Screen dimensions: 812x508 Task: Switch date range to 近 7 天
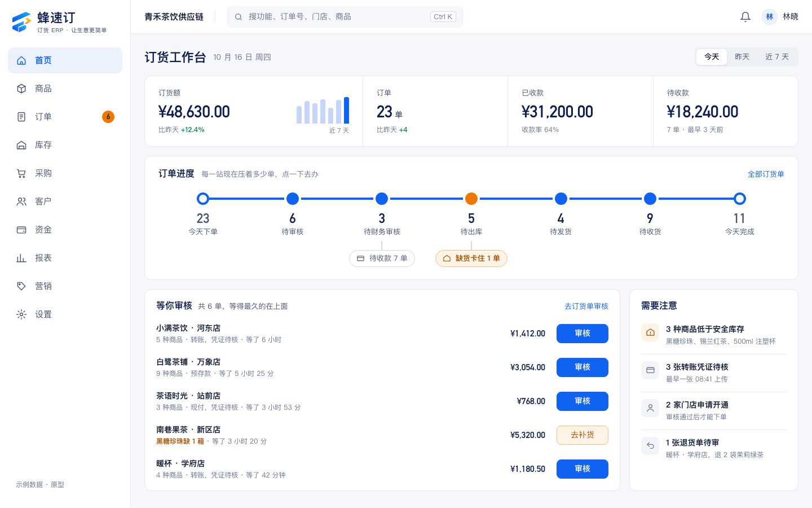pos(777,57)
